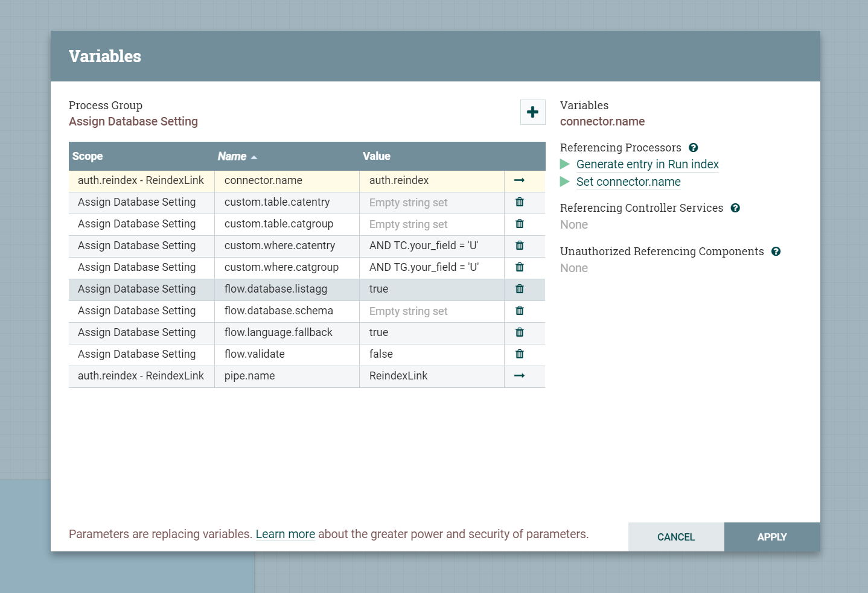This screenshot has height=593, width=868.
Task: Click trash icon for flow.database.listagg
Action: (519, 289)
